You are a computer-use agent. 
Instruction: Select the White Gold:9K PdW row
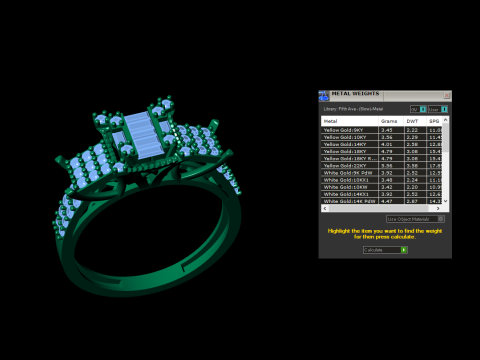382,173
